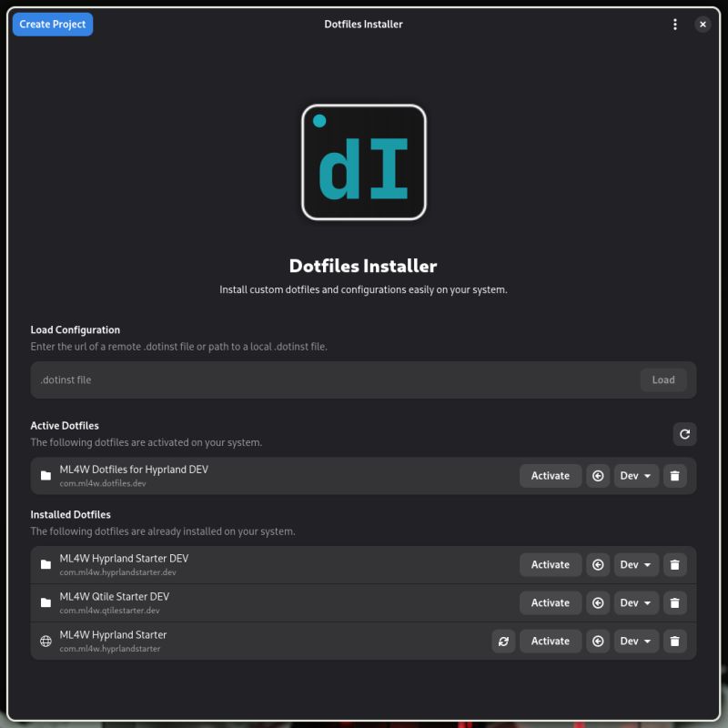Click the folder icon next to ML4W Dotfiles for Hyprland DEV

[x=45, y=475]
